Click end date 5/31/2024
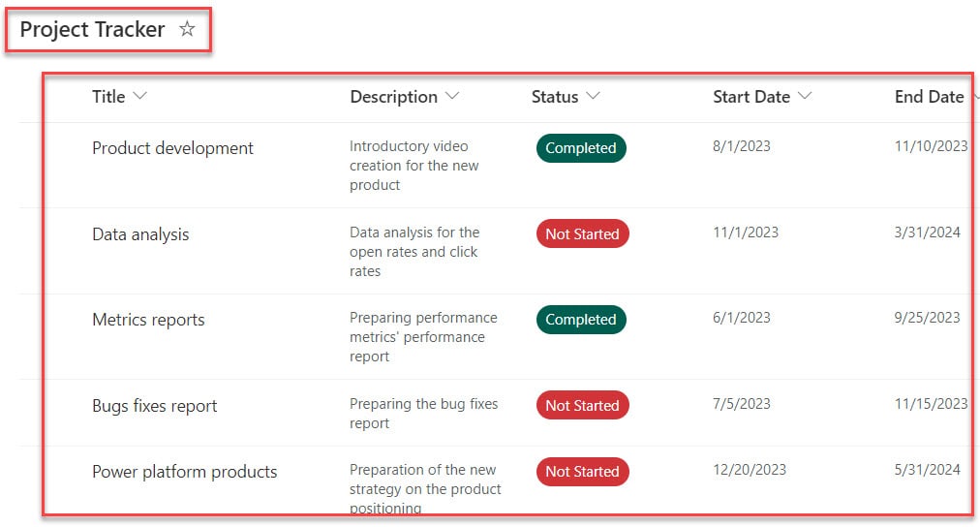Image resolution: width=980 pixels, height=527 pixels. [x=927, y=470]
